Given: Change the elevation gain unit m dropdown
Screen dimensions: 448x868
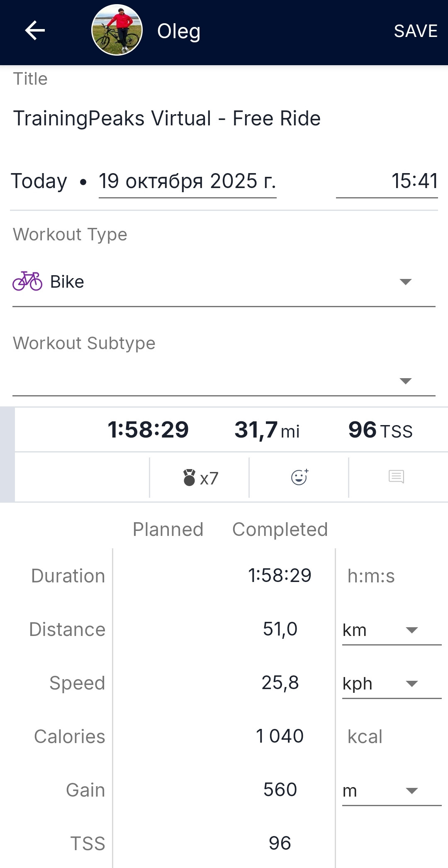Looking at the screenshot, I should click(392, 791).
